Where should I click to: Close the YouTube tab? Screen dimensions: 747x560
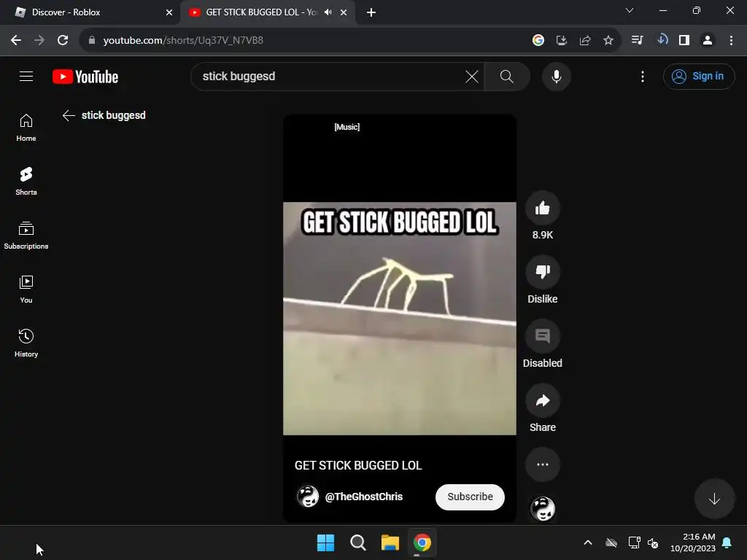point(344,12)
